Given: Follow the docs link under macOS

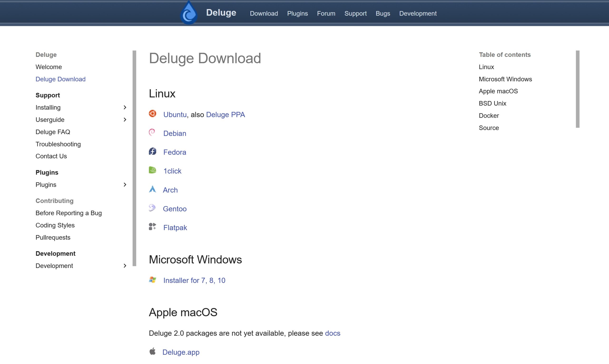Looking at the screenshot, I should pyautogui.click(x=333, y=333).
